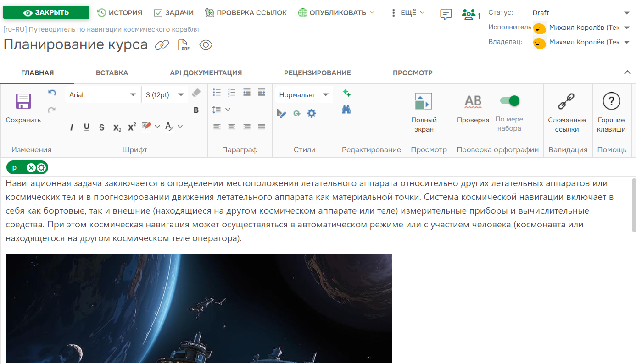The image size is (636, 364).
Task: Open p tag settings gear
Action: pyautogui.click(x=41, y=168)
